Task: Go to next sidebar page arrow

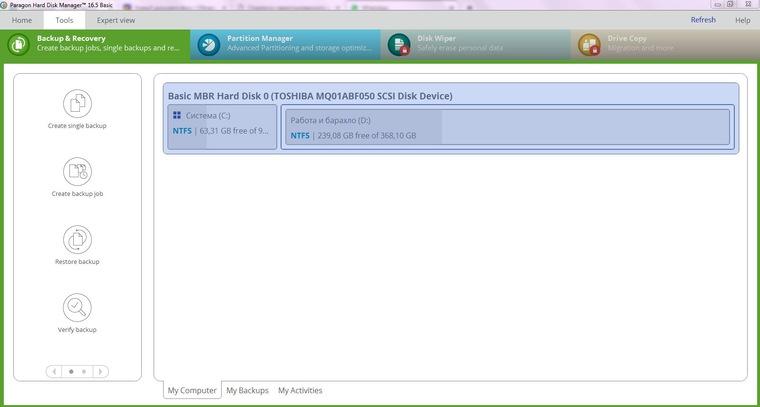Action: point(100,372)
